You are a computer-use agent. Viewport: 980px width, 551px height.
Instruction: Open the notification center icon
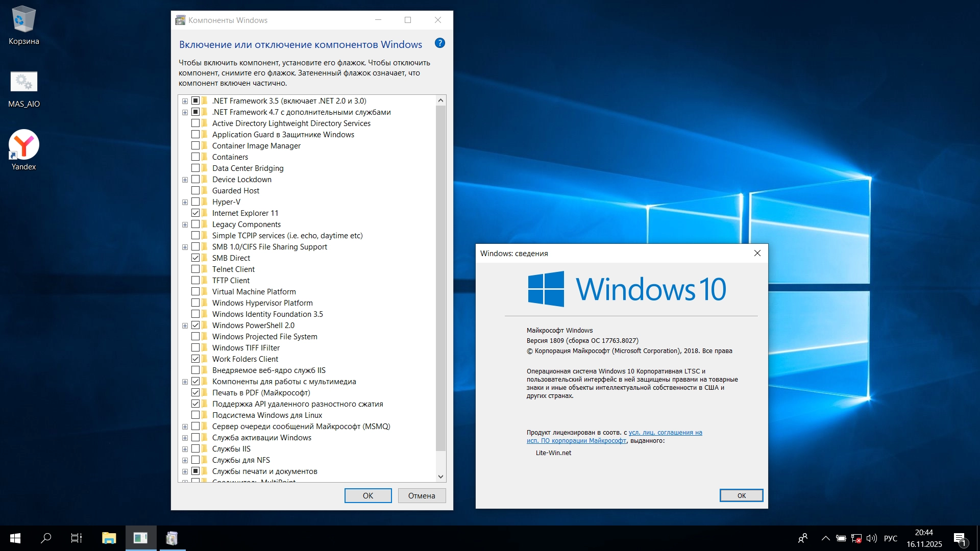coord(960,538)
